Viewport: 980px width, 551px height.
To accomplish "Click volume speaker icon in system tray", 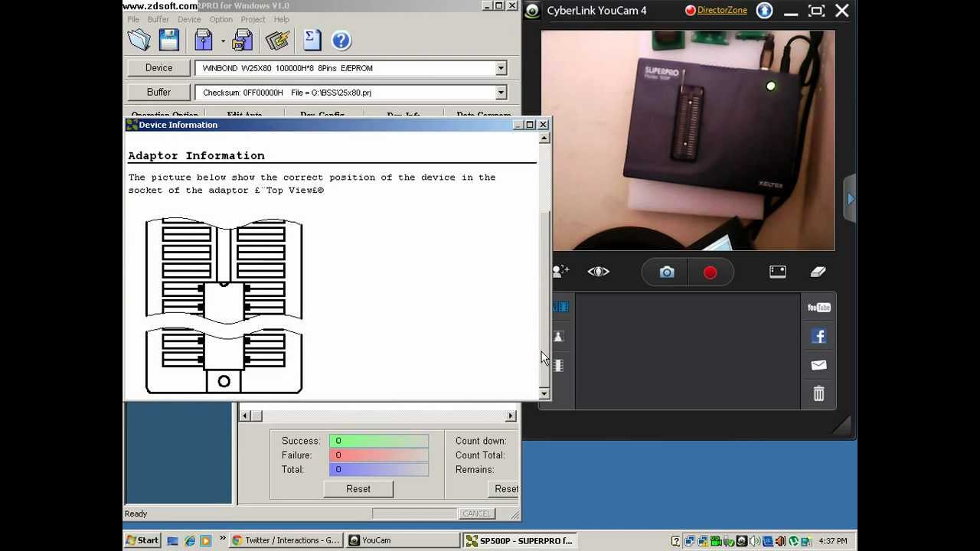I will click(x=753, y=541).
